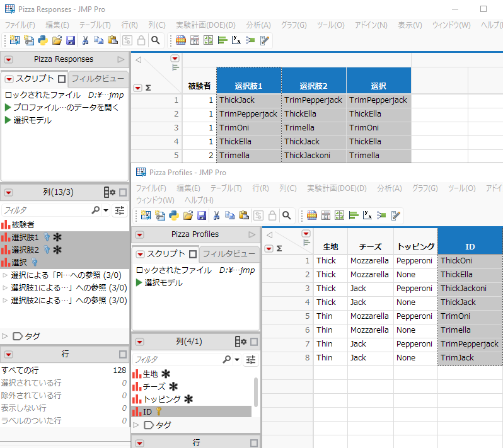
Task: Click Save disk icon in Pizza Responses toolbar
Action: (x=70, y=40)
